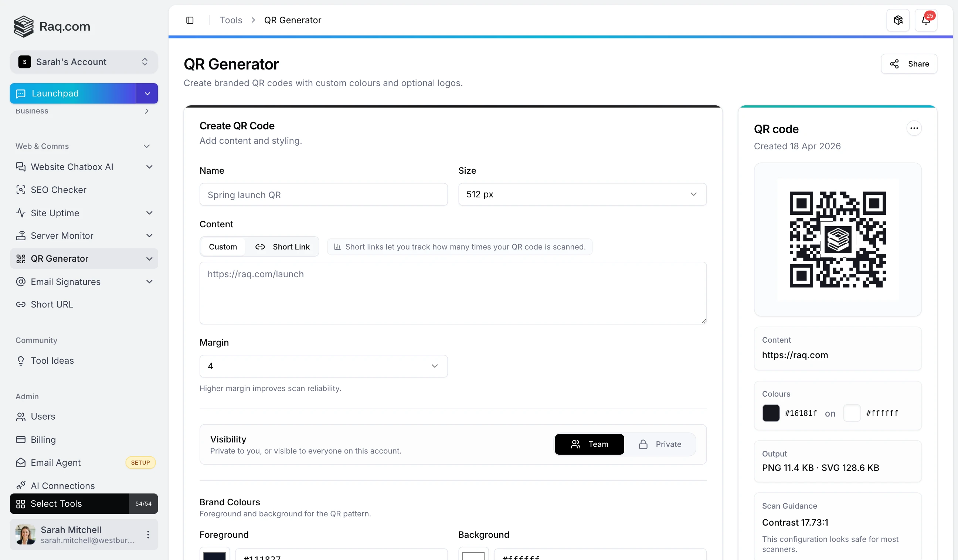
Task: Open Tool Ideas under Community
Action: click(52, 360)
